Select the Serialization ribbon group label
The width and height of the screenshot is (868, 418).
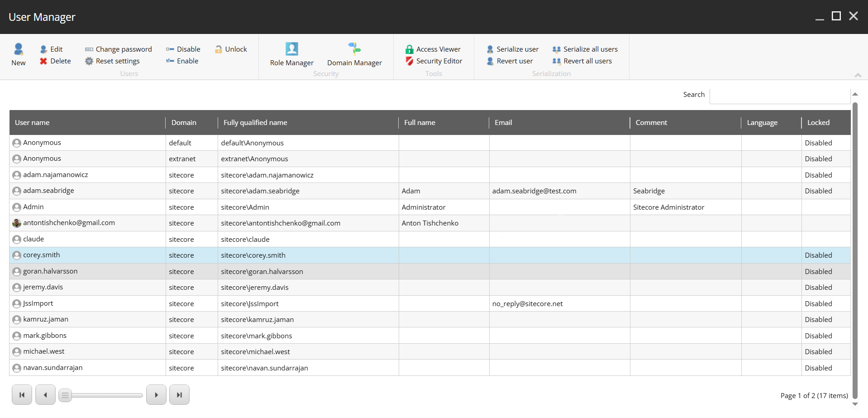pyautogui.click(x=551, y=73)
